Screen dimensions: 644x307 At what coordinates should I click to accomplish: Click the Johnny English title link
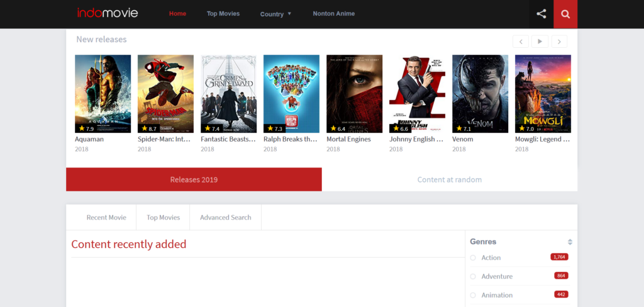(x=416, y=139)
